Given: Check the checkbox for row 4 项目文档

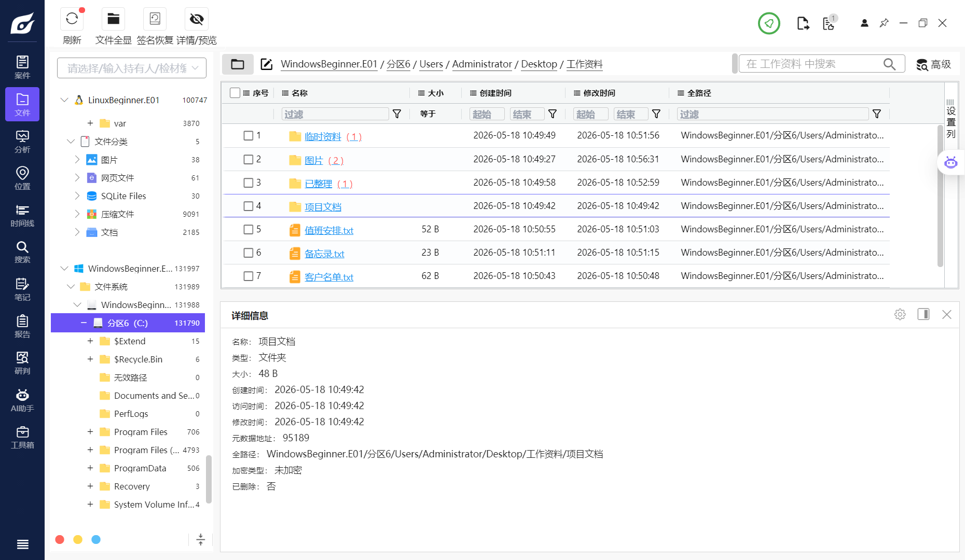Looking at the screenshot, I should tap(249, 206).
